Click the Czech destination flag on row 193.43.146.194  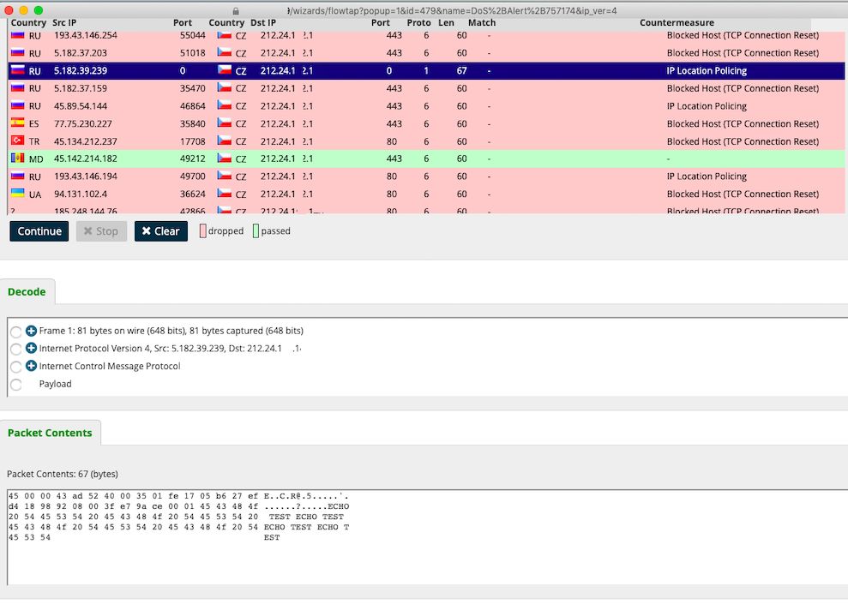pyautogui.click(x=225, y=176)
